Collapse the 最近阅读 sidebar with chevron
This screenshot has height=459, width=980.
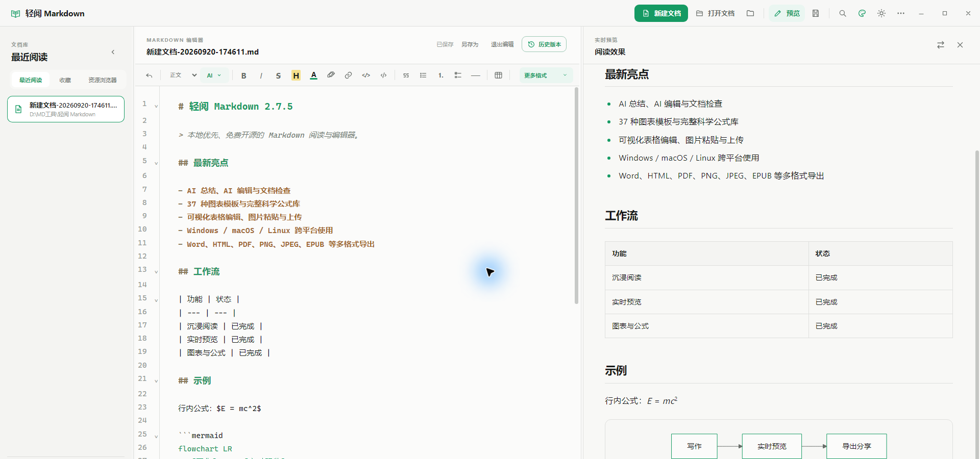click(113, 52)
